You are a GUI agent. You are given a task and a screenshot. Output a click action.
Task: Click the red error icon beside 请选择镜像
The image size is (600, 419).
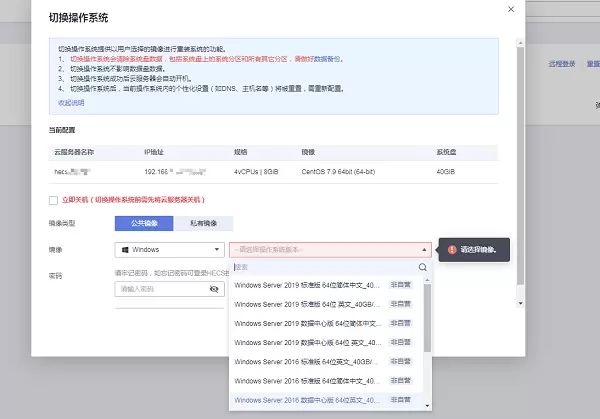452,249
